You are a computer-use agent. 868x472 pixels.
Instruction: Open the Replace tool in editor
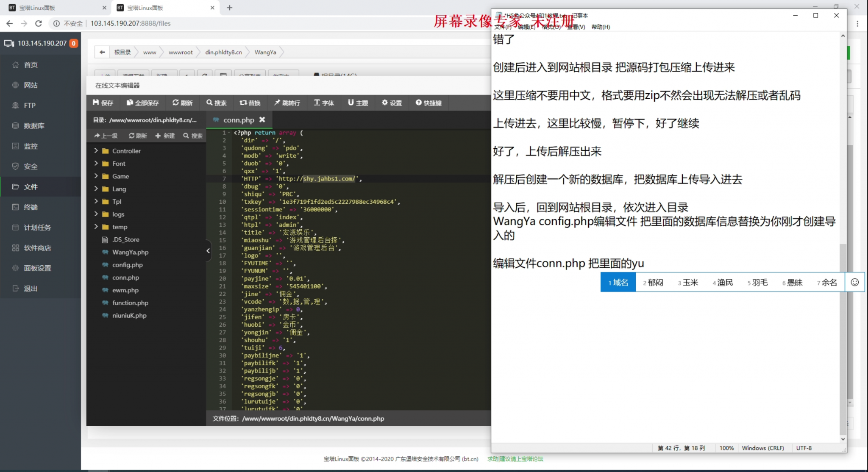250,103
